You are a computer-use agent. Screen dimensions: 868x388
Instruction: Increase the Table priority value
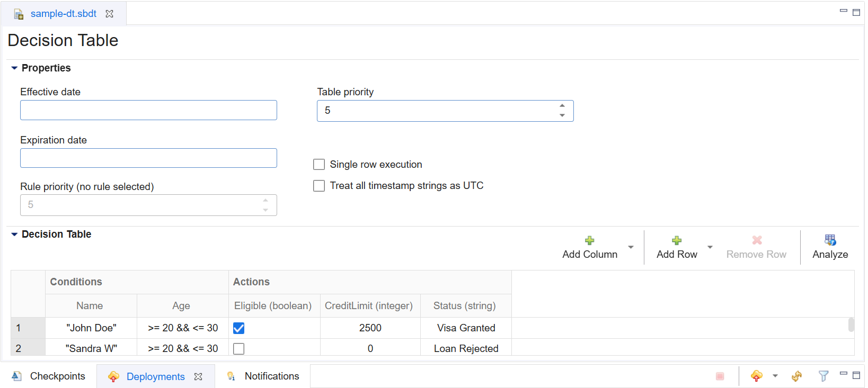[562, 106]
